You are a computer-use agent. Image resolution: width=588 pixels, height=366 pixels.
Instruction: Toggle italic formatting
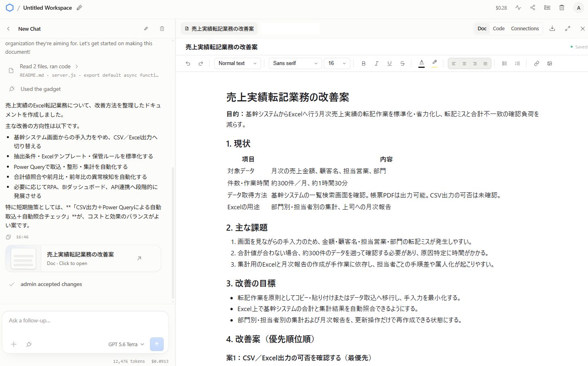376,63
